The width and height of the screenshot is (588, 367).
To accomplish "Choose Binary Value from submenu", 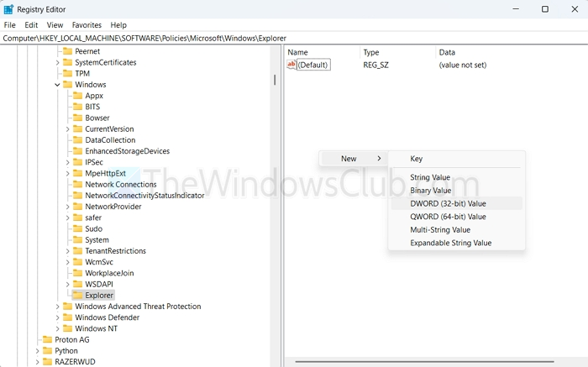I will [x=456, y=191].
